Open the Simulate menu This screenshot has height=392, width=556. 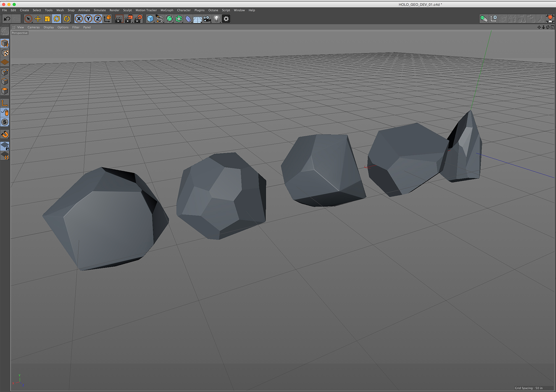point(100,10)
